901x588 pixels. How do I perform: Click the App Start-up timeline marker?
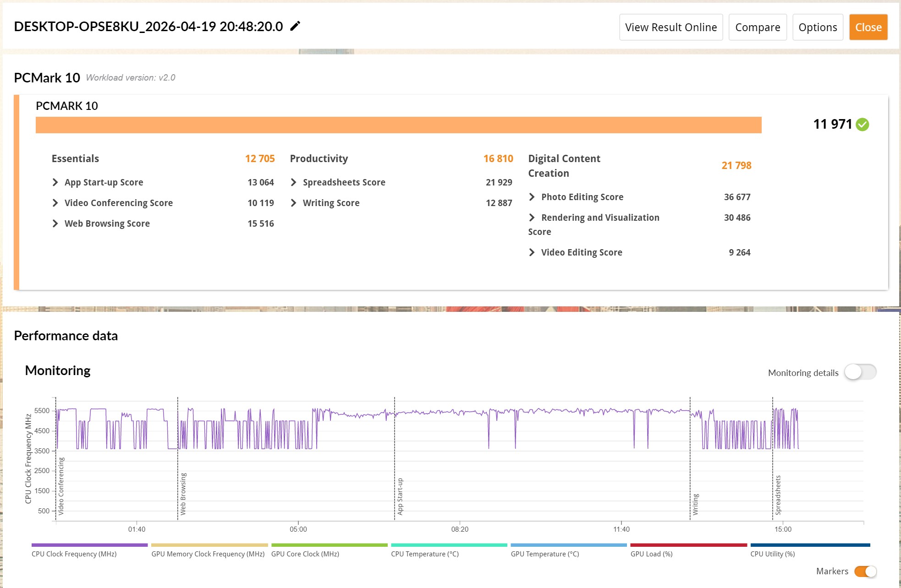(x=400, y=496)
